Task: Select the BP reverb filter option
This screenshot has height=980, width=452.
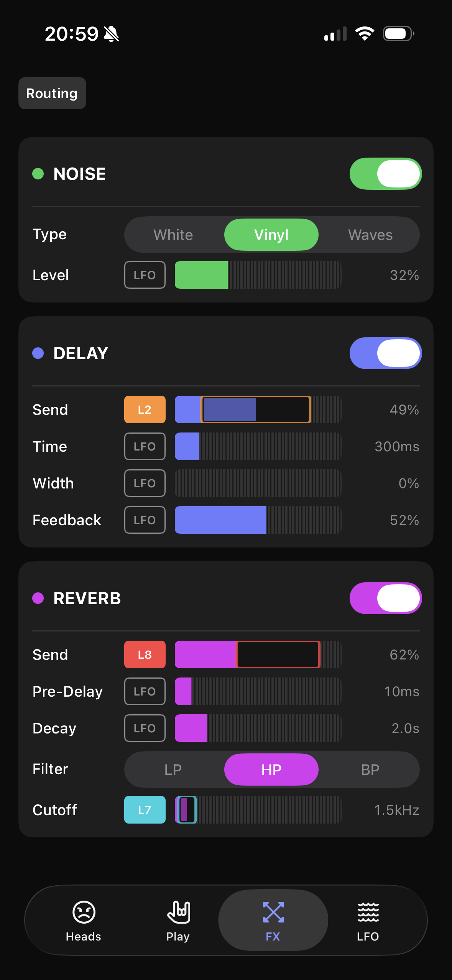Action: pyautogui.click(x=370, y=770)
